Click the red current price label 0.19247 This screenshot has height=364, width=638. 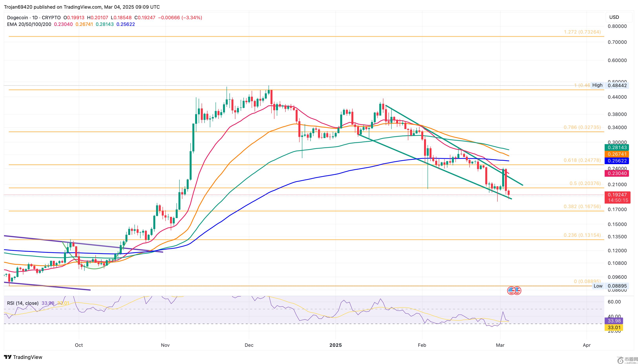tap(617, 195)
